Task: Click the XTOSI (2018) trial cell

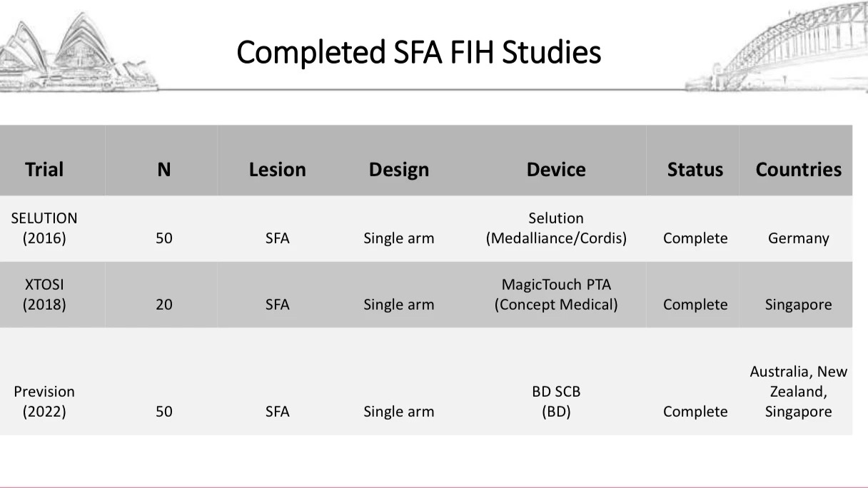Action: [x=44, y=295]
